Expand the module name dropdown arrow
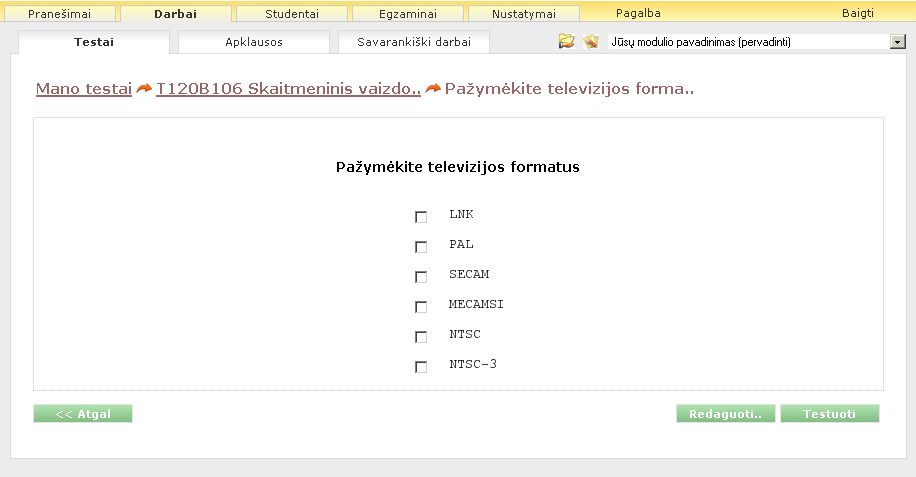Image resolution: width=916 pixels, height=477 pixels. click(x=897, y=41)
